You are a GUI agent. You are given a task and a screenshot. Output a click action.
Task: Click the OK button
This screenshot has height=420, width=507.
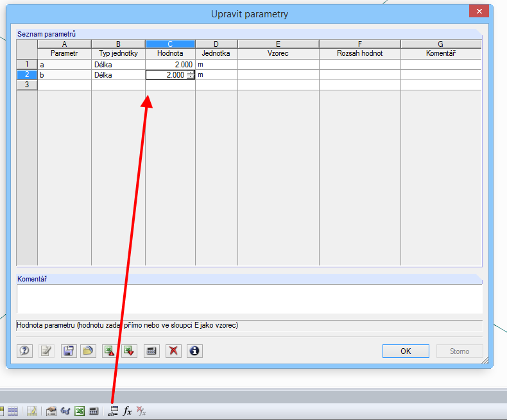(406, 351)
